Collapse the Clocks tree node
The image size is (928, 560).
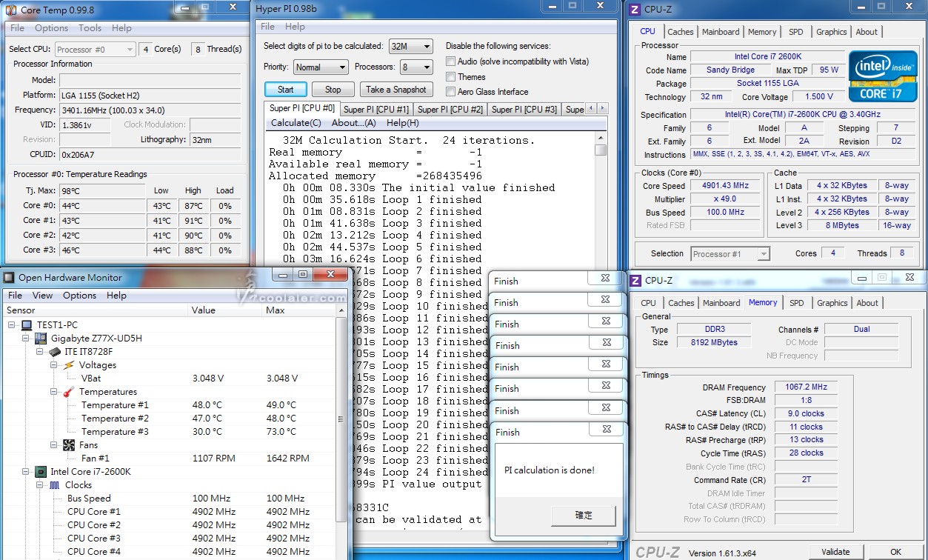[x=41, y=485]
